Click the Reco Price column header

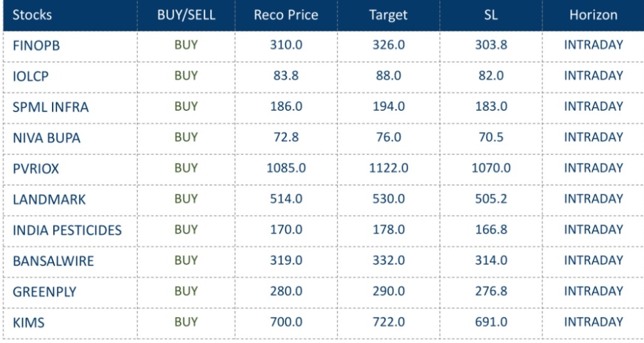(x=285, y=15)
